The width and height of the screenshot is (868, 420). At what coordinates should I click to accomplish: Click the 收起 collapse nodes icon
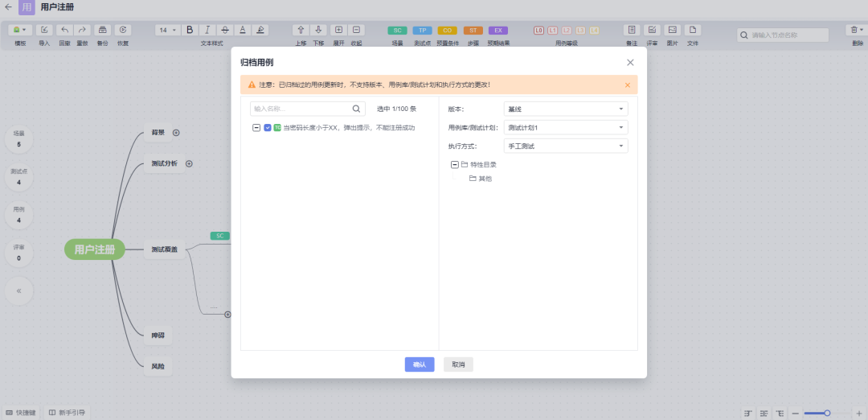tap(356, 30)
